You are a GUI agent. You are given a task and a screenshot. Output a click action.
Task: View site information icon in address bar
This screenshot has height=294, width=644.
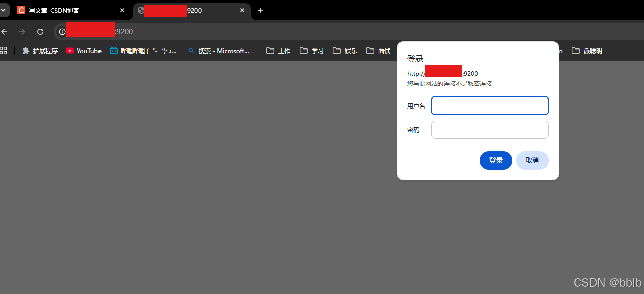[62, 32]
